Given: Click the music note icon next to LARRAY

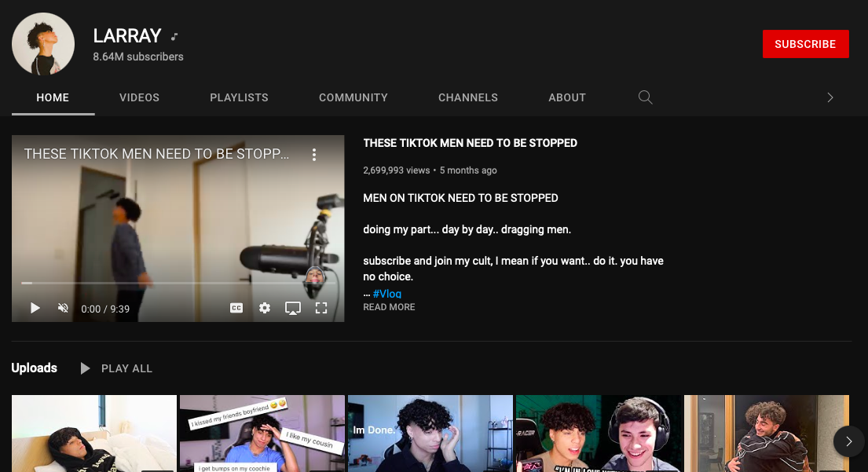Looking at the screenshot, I should point(174,37).
